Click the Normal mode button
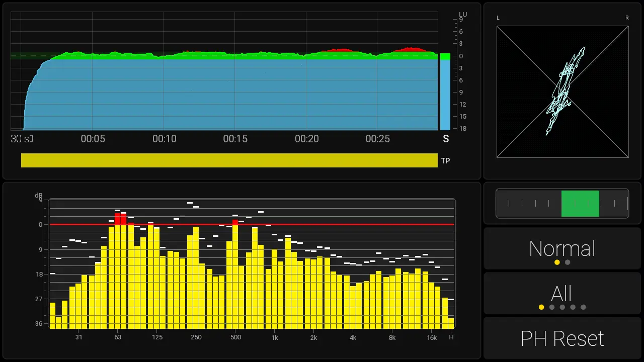Image resolution: width=644 pixels, height=362 pixels. pos(562,248)
